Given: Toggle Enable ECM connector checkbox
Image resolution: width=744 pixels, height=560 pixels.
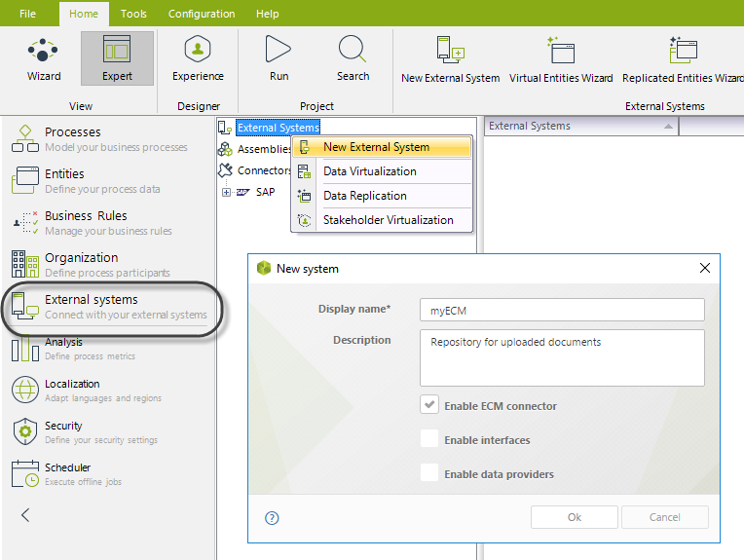Looking at the screenshot, I should (428, 405).
